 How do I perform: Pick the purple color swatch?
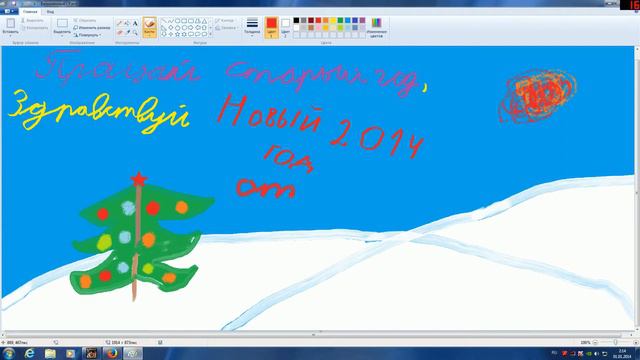(x=362, y=20)
